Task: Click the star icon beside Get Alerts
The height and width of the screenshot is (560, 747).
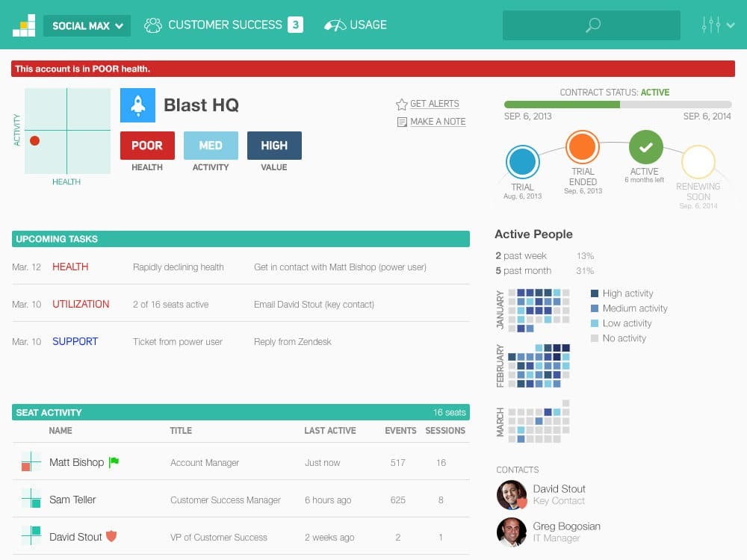Action: coord(401,105)
